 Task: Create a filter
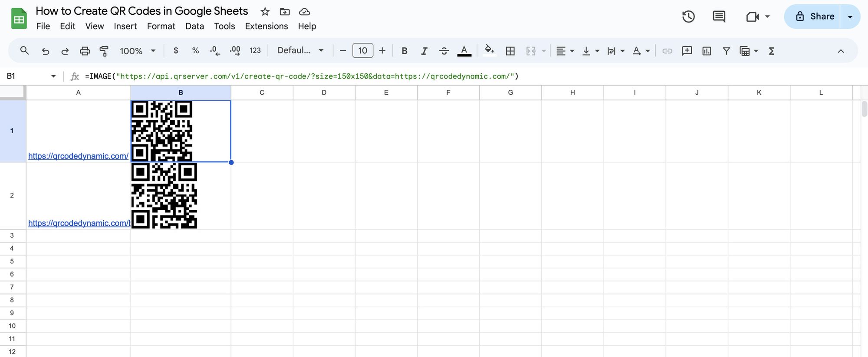pyautogui.click(x=726, y=51)
